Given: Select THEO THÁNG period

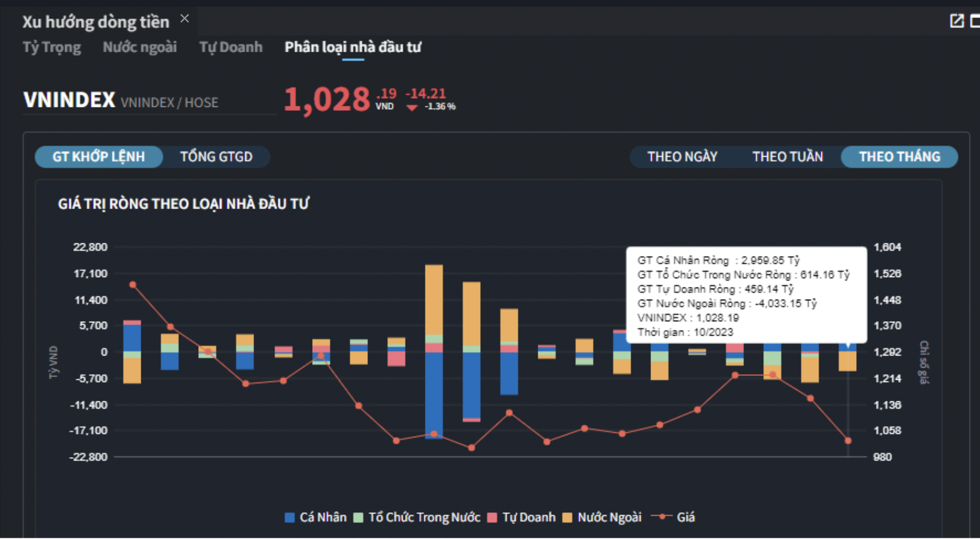Looking at the screenshot, I should click(x=899, y=157).
